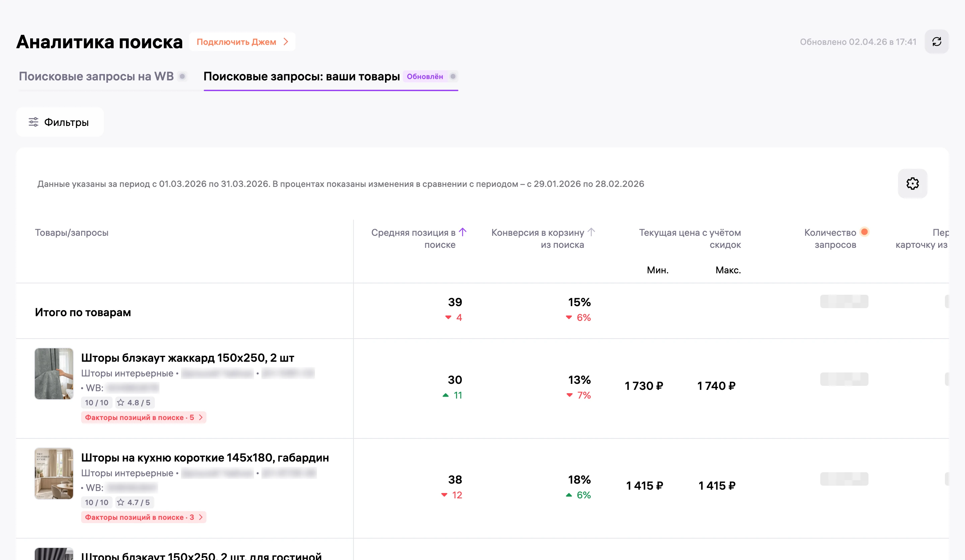
Task: Sort by Конверсия в корзину arrow
Action: coord(591,232)
